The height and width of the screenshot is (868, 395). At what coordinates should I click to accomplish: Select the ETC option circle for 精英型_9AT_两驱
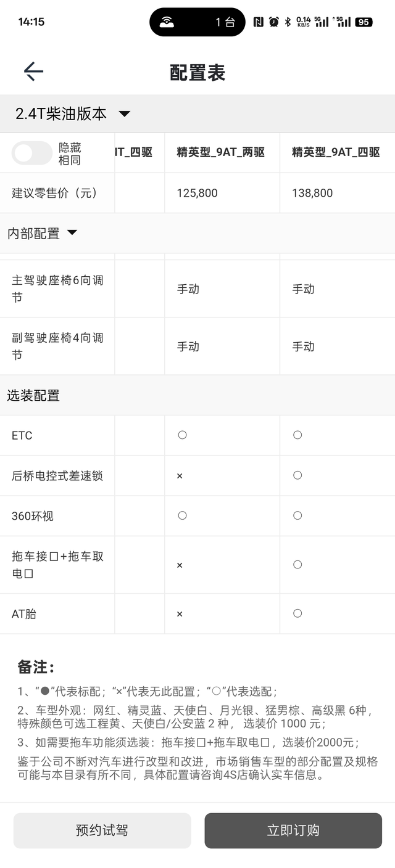pos(182,435)
